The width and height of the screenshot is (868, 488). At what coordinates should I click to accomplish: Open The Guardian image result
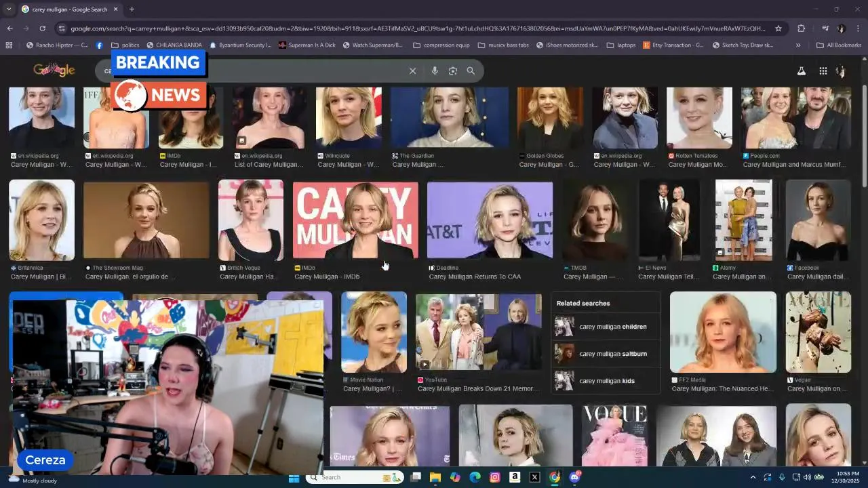pyautogui.click(x=449, y=117)
